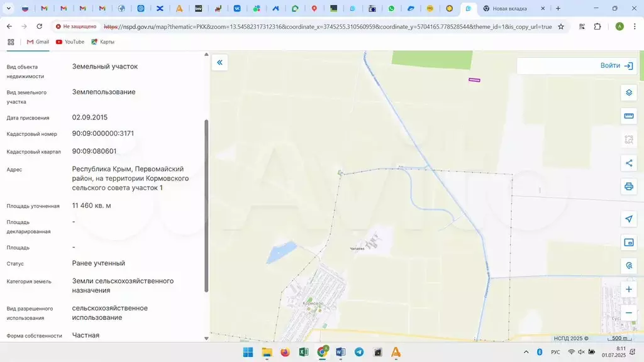Close the Новая вкладка tab

click(x=543, y=8)
